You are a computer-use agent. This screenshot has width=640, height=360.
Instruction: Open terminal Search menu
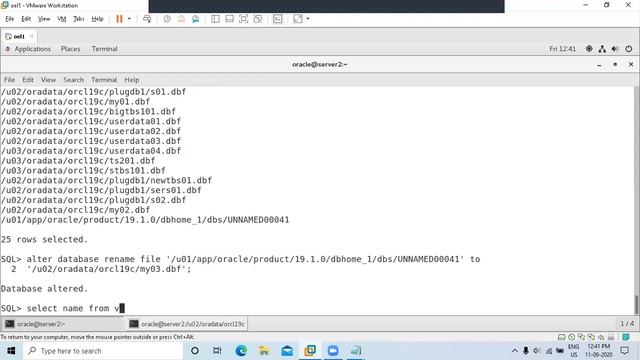click(73, 80)
